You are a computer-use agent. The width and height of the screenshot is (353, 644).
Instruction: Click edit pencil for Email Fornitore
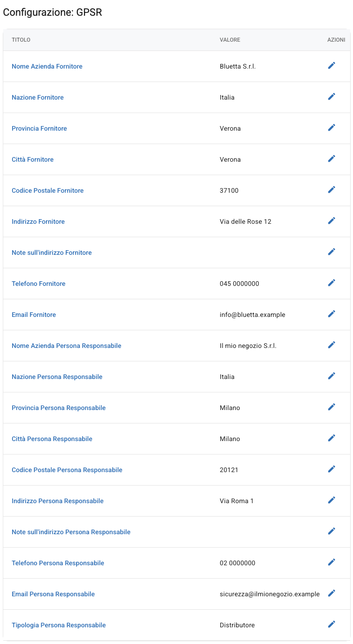tap(331, 314)
